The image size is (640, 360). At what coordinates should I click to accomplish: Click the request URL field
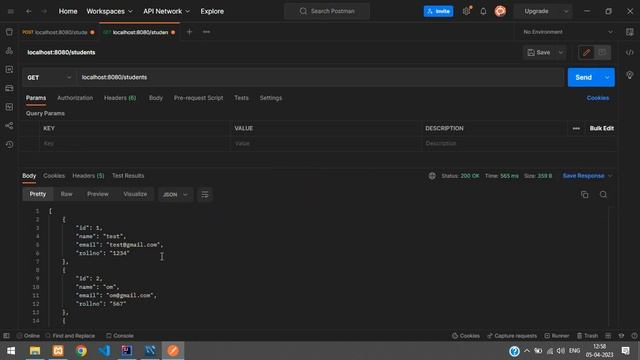(320, 77)
